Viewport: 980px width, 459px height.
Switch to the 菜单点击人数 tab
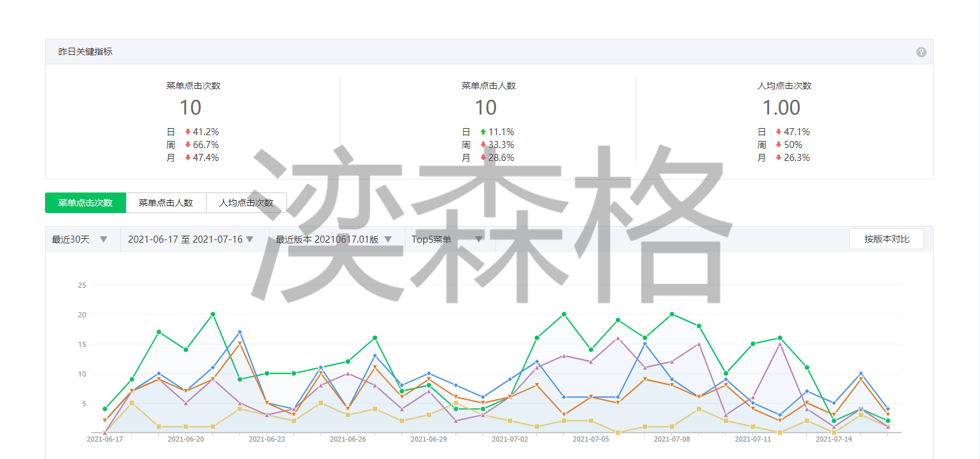[x=165, y=203]
